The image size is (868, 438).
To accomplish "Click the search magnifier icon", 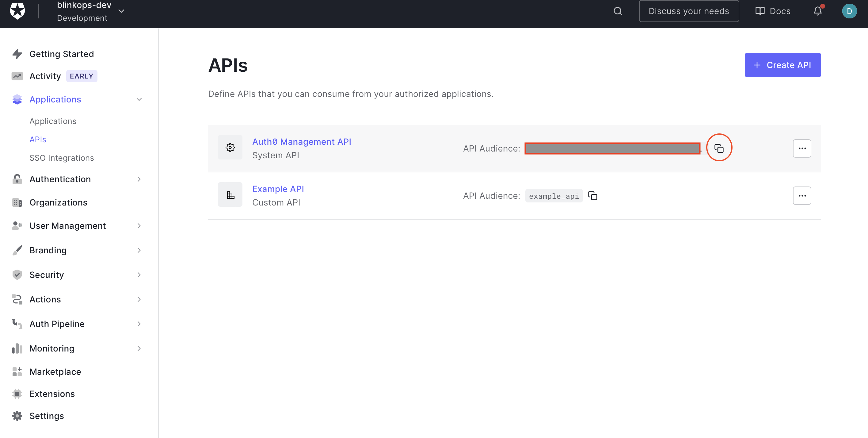I will pos(617,11).
